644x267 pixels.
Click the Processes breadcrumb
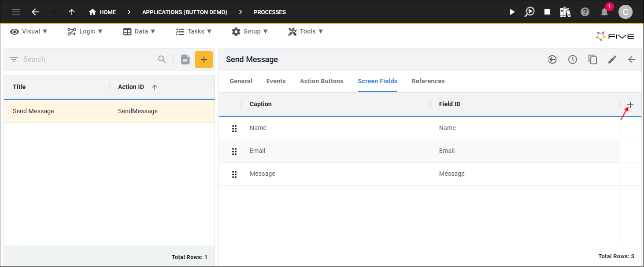(x=270, y=12)
